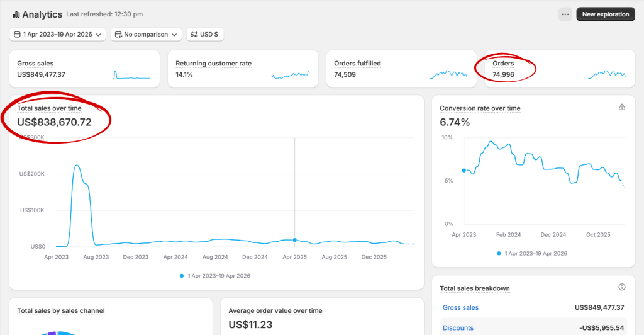Expand the 1 Apr 2023–19 Apr 2026 date dropdown
This screenshot has width=644, height=335.
[58, 35]
